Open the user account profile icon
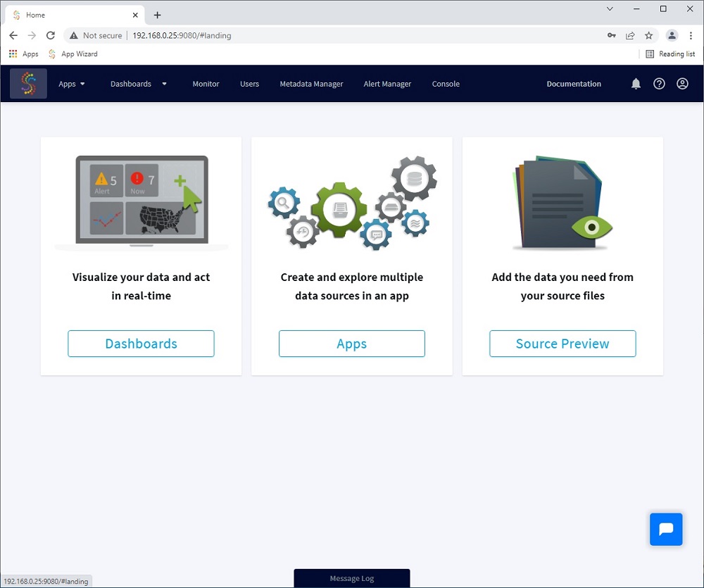This screenshot has width=704, height=588. (682, 84)
